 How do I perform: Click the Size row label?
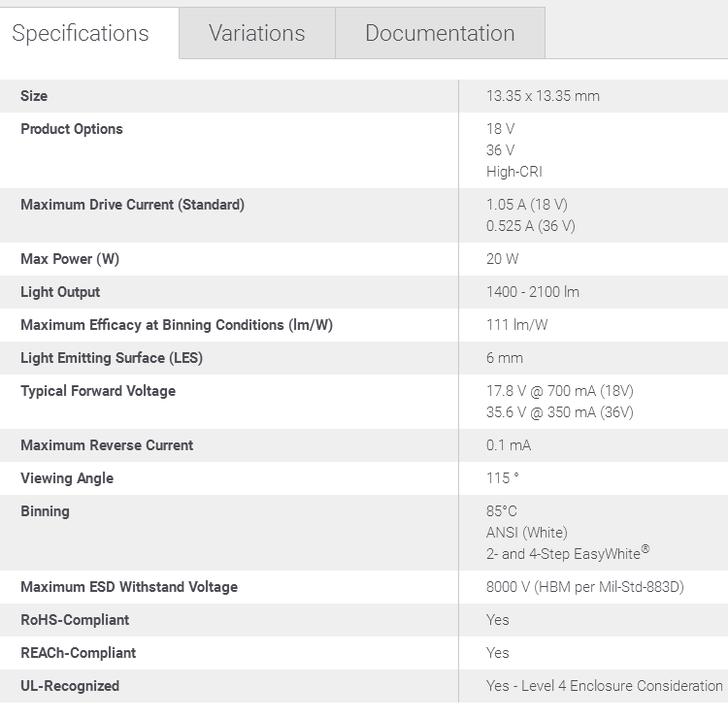coord(34,96)
